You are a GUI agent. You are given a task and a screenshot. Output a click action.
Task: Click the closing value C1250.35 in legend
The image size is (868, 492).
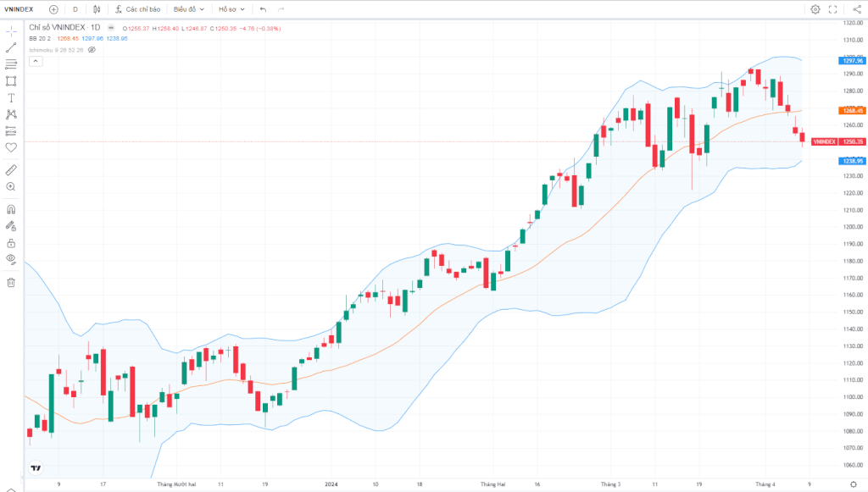(x=224, y=29)
